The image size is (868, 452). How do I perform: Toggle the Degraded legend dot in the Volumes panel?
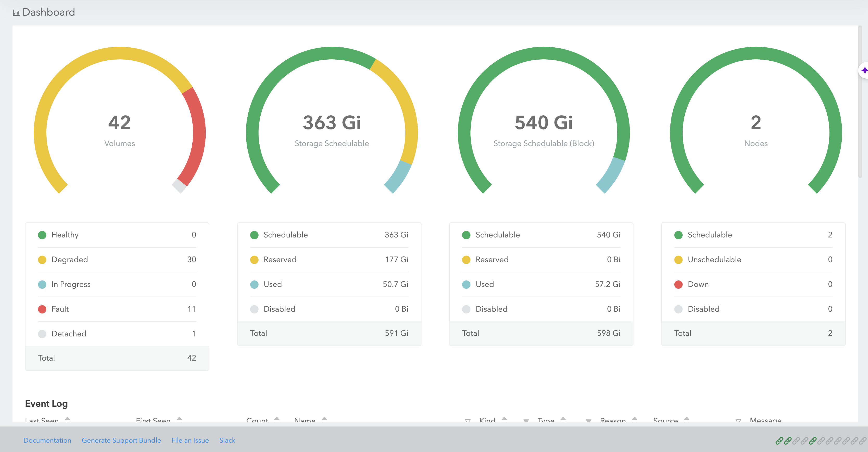42,260
